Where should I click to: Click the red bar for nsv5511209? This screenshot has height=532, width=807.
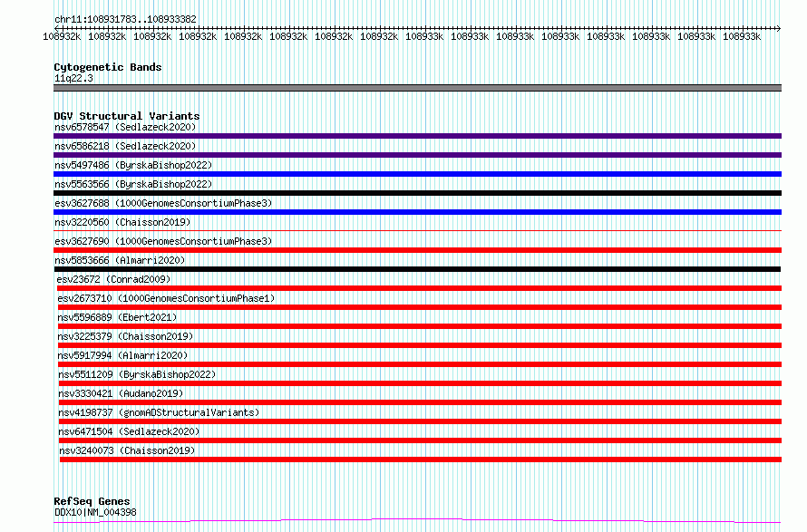(x=420, y=383)
